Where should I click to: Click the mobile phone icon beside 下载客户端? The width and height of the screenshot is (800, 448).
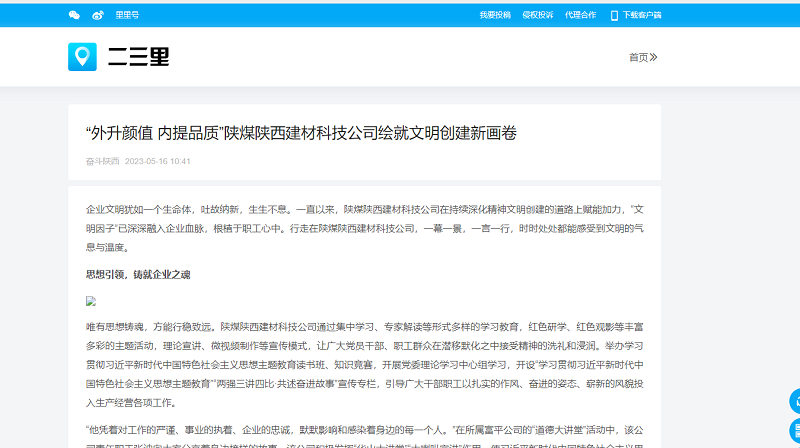click(614, 15)
